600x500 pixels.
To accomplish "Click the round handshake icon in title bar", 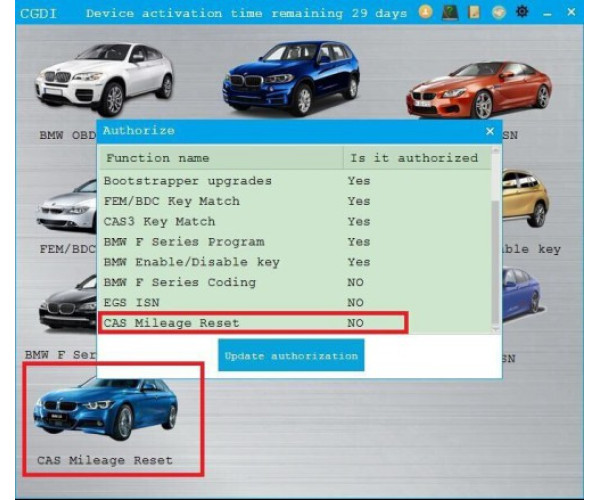I will point(498,12).
